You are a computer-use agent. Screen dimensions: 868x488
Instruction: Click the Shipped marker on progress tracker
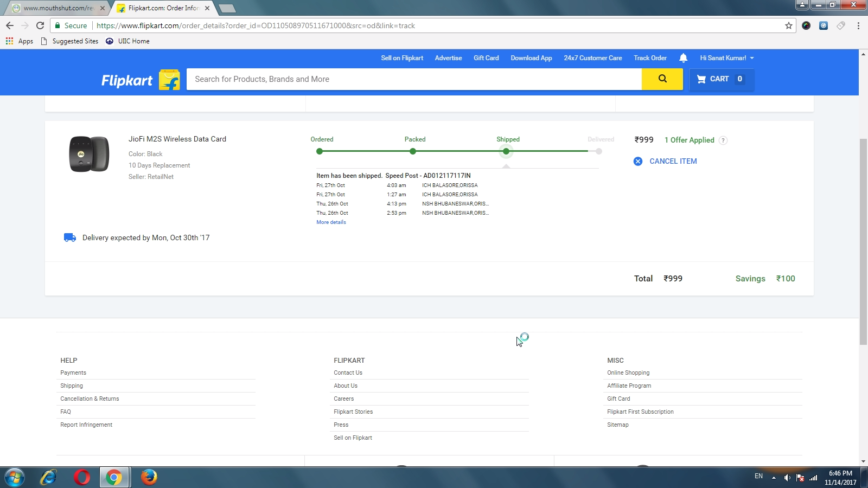506,151
